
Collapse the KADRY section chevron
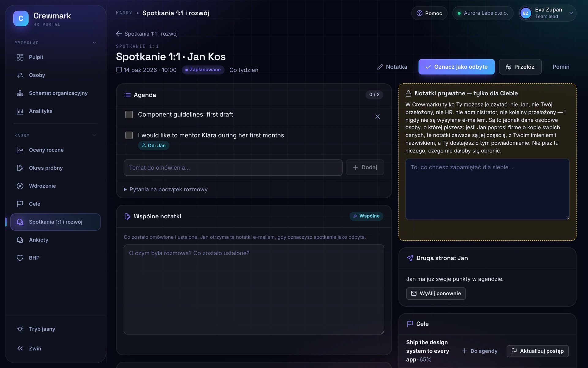click(94, 136)
